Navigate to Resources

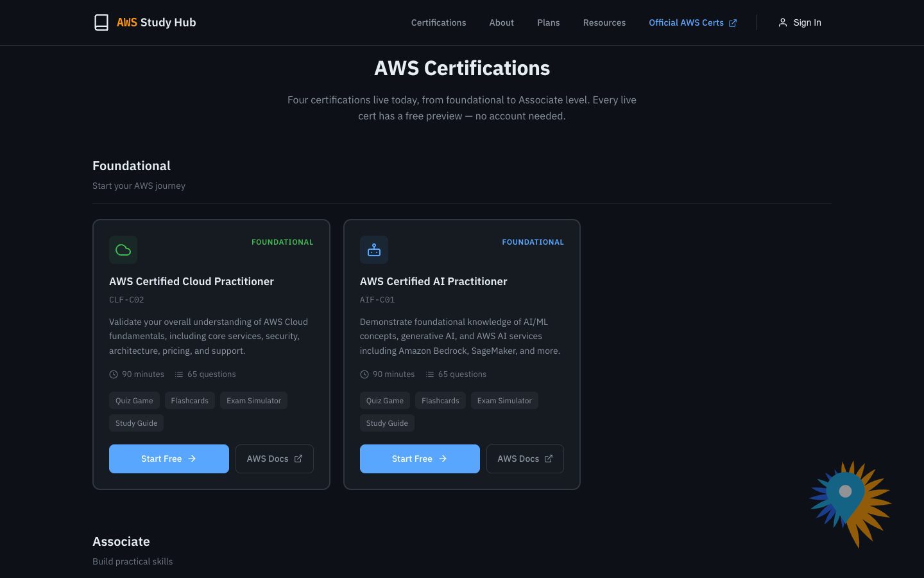604,22
